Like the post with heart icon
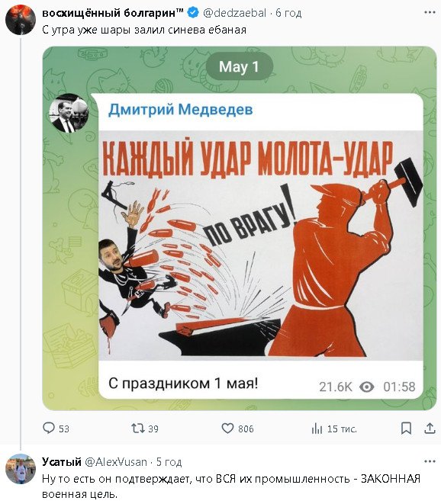441x504 pixels. pos(227,429)
